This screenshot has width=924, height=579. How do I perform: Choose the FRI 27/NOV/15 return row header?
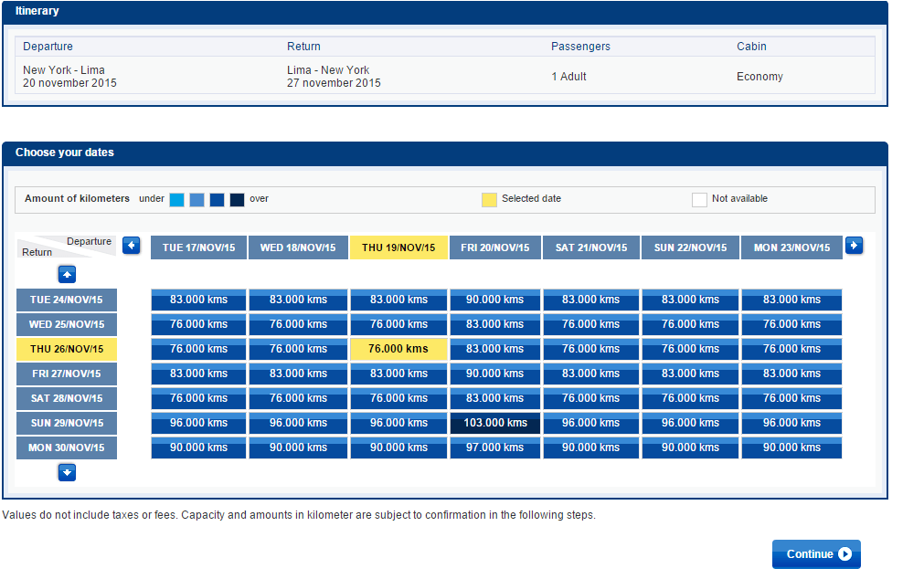point(67,374)
